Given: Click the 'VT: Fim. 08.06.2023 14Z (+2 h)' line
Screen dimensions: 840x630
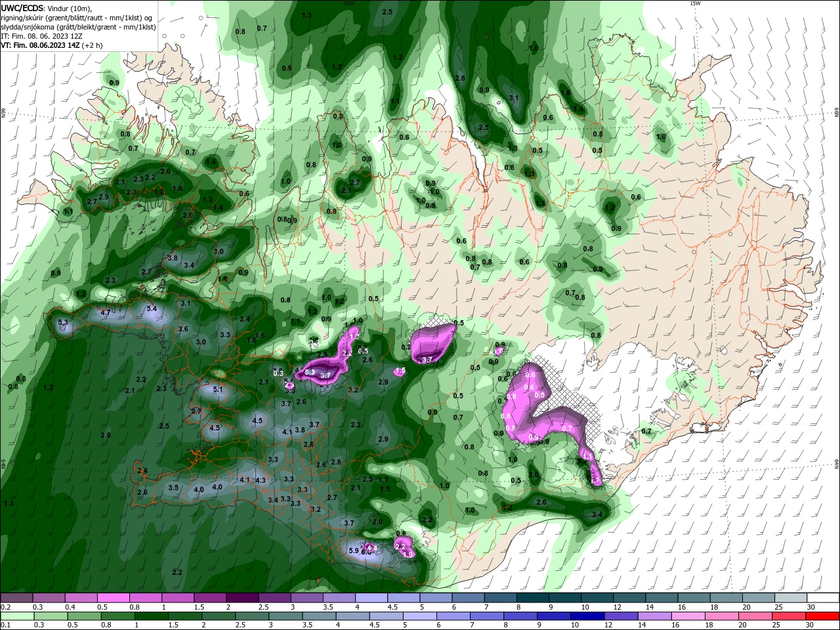Looking at the screenshot, I should [51, 45].
